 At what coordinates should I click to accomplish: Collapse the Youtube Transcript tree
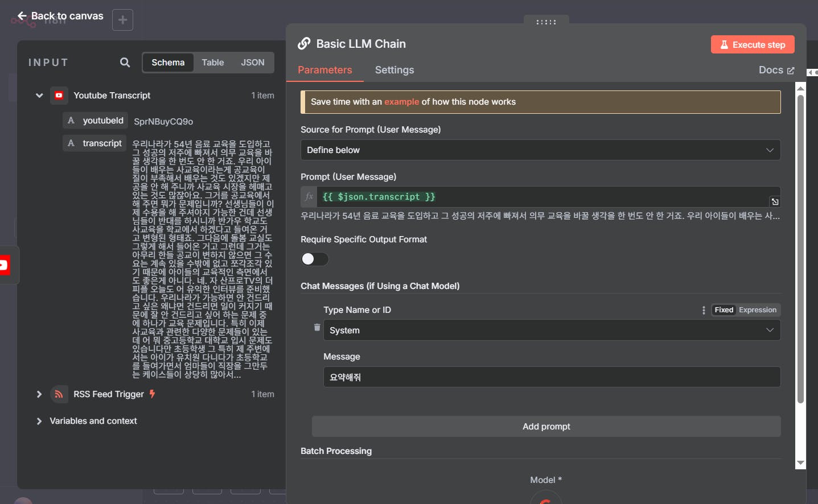(x=39, y=96)
